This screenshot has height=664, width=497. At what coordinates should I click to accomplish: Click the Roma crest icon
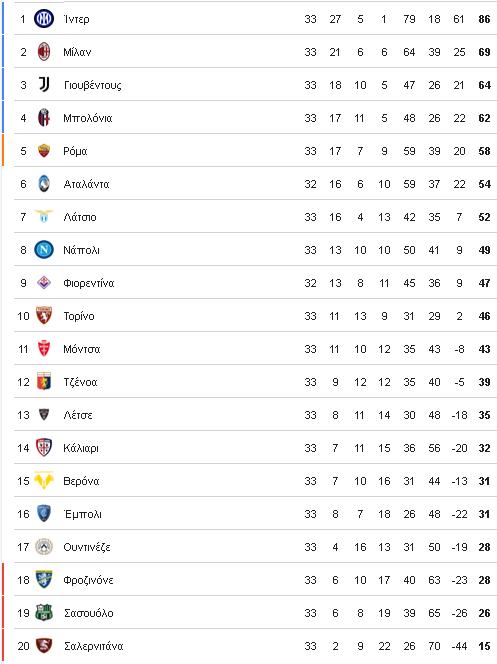tap(44, 151)
